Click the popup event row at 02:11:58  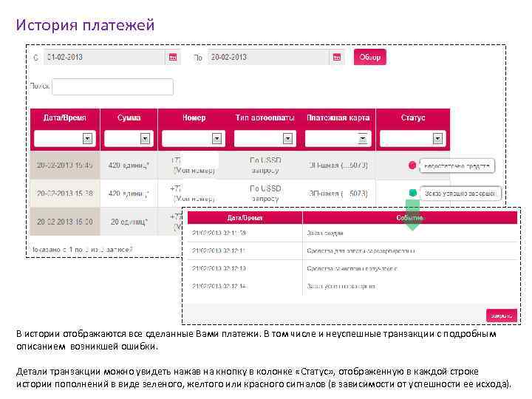352,233
